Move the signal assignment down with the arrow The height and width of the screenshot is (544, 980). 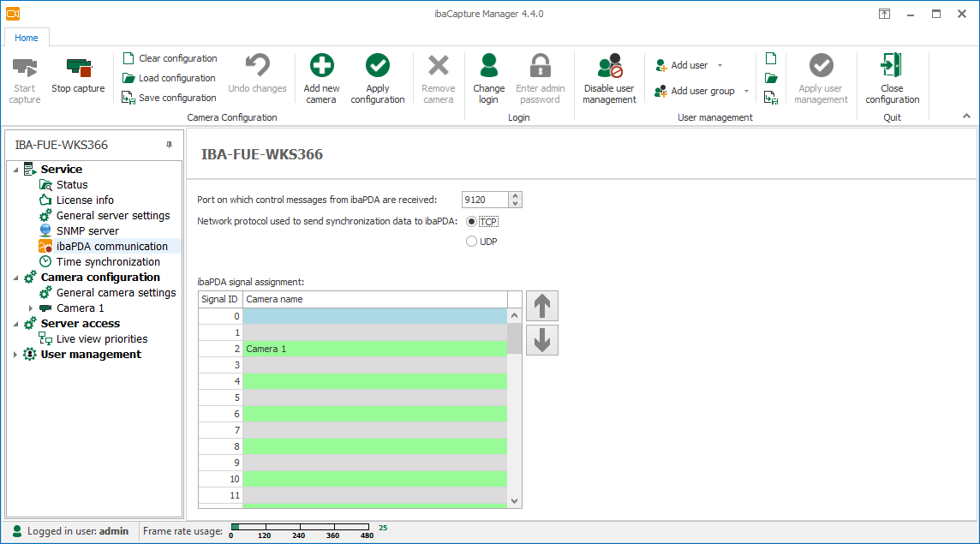coord(541,340)
